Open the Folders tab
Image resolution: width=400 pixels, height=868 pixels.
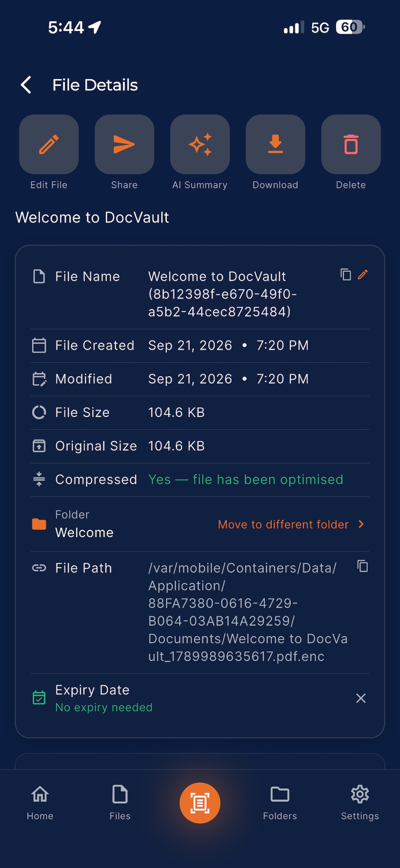pos(280,803)
